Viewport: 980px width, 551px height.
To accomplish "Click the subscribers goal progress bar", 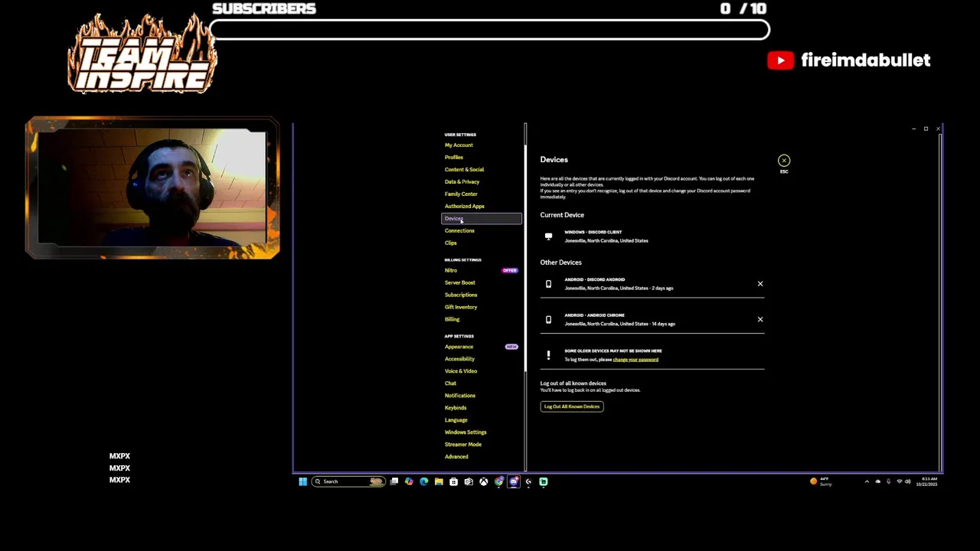I will click(489, 30).
